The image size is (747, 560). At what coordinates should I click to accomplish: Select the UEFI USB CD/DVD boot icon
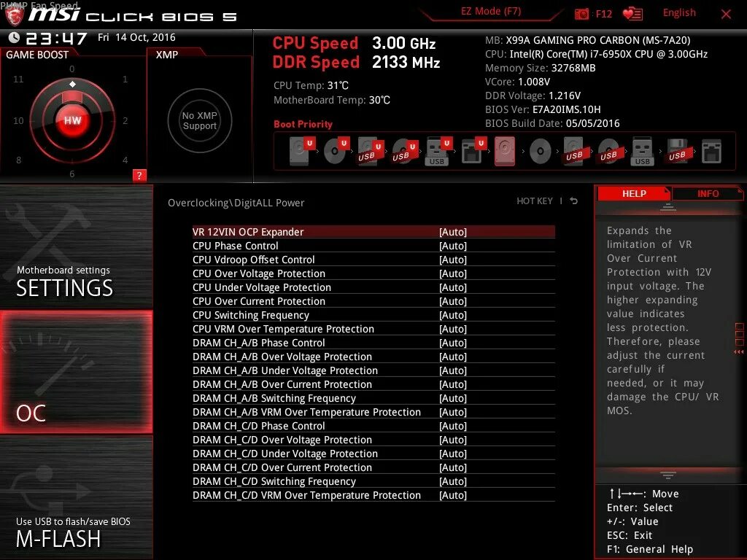coord(404,151)
